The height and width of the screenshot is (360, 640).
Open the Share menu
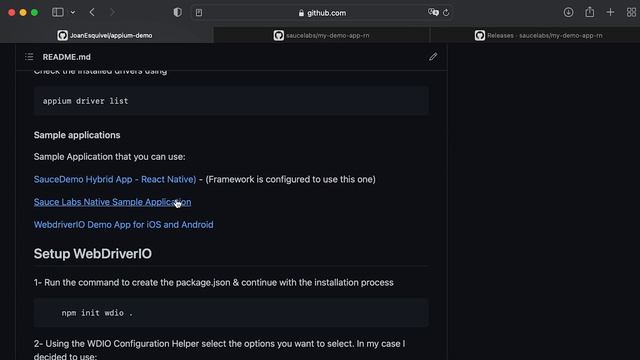coord(589,12)
